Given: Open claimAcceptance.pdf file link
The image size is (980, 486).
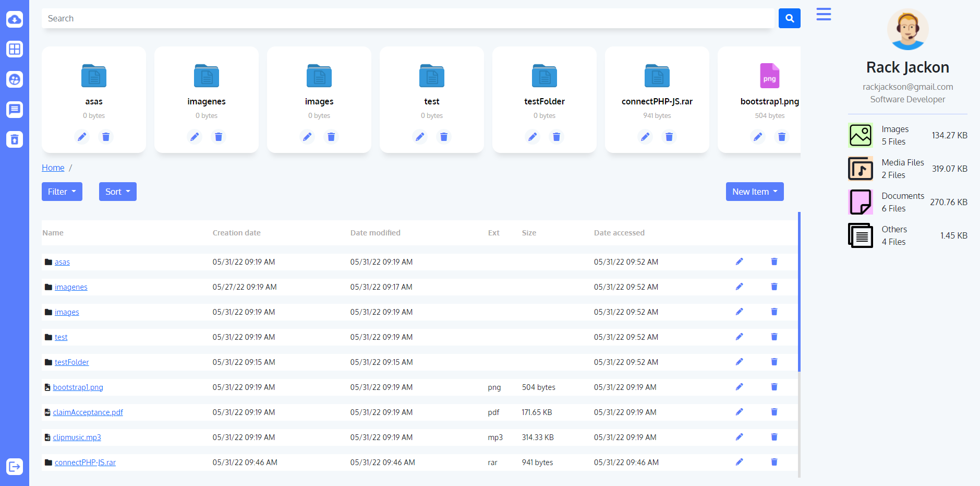Looking at the screenshot, I should pos(88,412).
